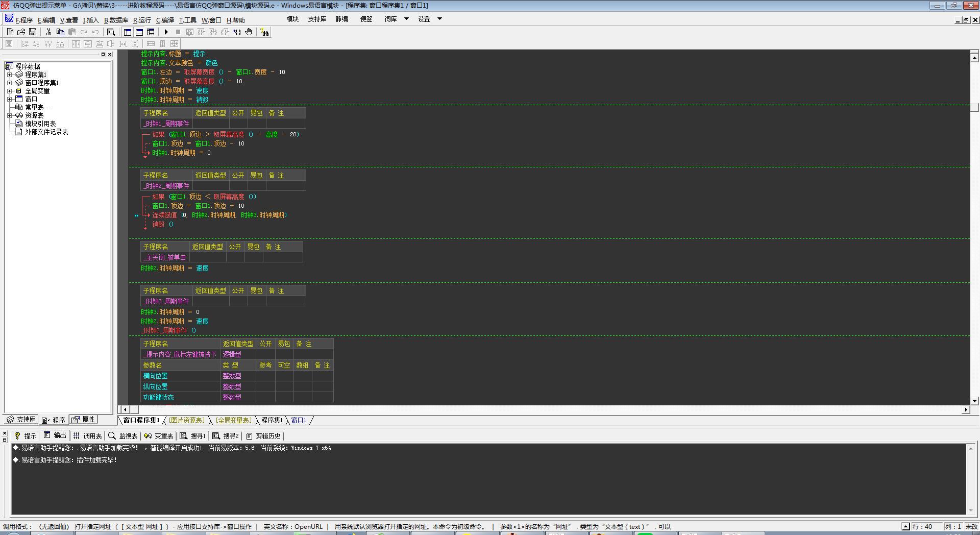The width and height of the screenshot is (980, 535).
Task: Toggle the first panel layout view button
Action: [128, 32]
